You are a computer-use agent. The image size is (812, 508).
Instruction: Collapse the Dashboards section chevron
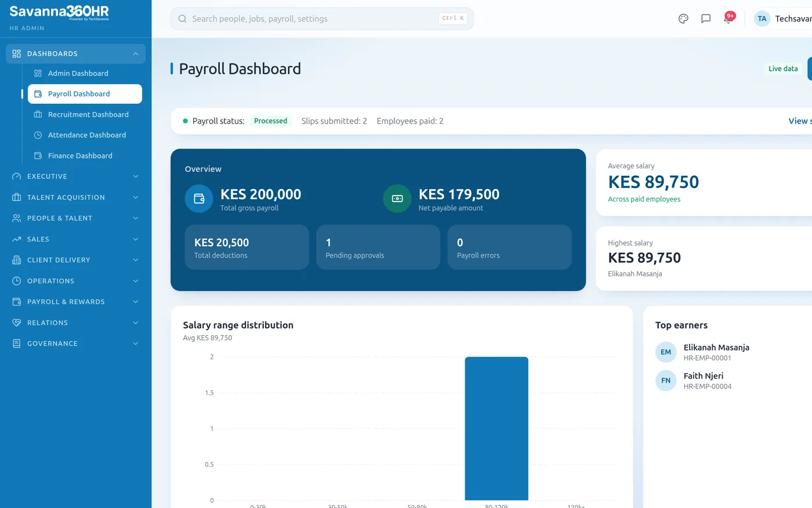pos(135,53)
